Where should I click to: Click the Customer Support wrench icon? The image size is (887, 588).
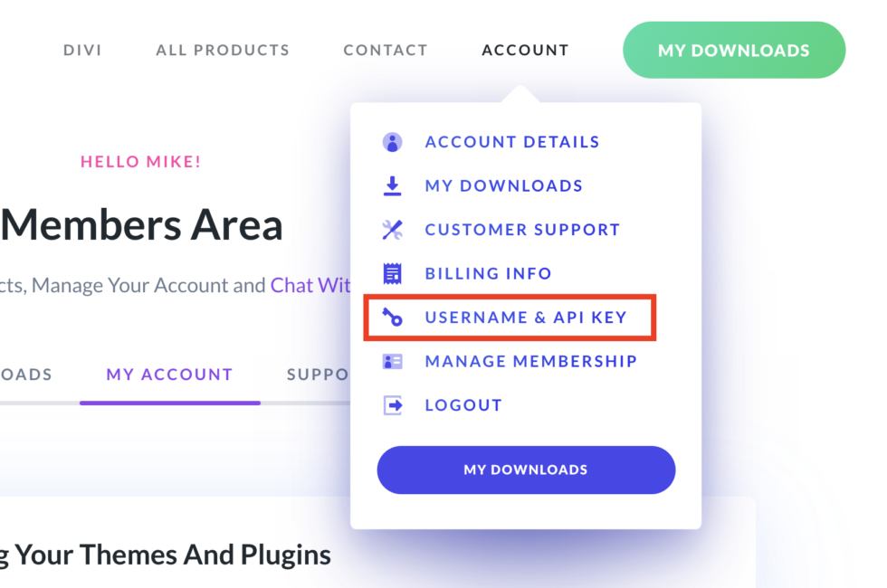(x=392, y=230)
